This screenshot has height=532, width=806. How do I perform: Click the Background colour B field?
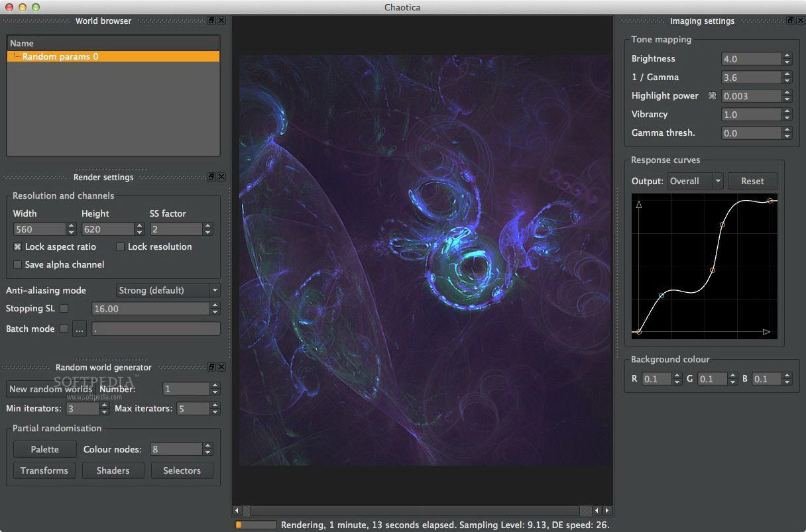[x=767, y=379]
